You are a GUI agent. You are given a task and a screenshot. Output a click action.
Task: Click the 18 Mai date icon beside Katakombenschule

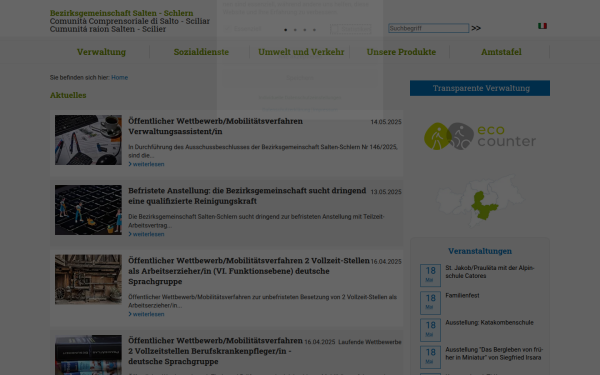pyautogui.click(x=430, y=330)
